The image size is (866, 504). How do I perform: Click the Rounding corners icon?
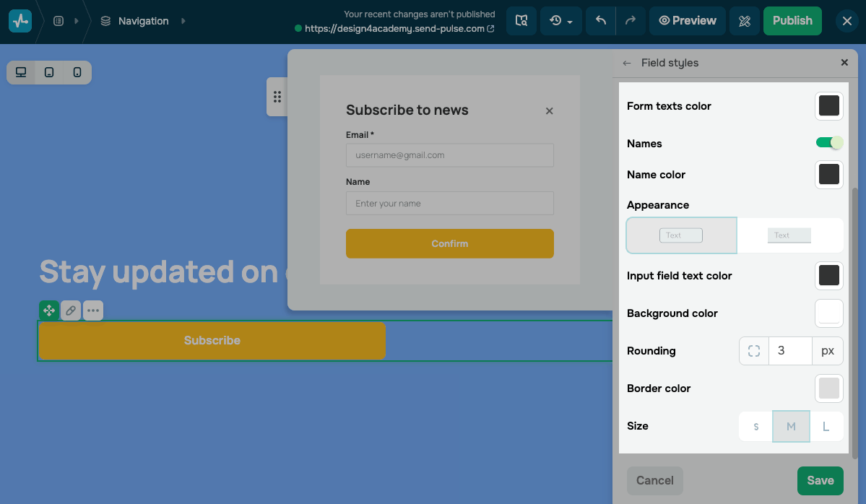pyautogui.click(x=754, y=350)
